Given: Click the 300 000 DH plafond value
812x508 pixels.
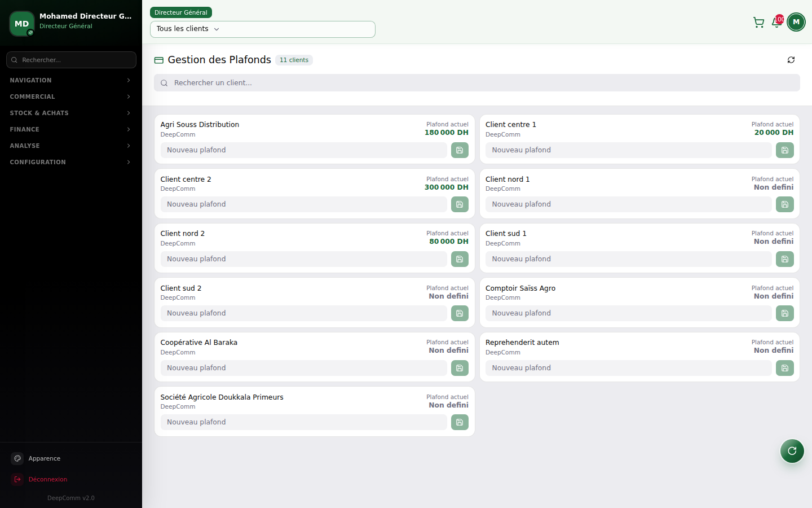Looking at the screenshot, I should pyautogui.click(x=447, y=187).
